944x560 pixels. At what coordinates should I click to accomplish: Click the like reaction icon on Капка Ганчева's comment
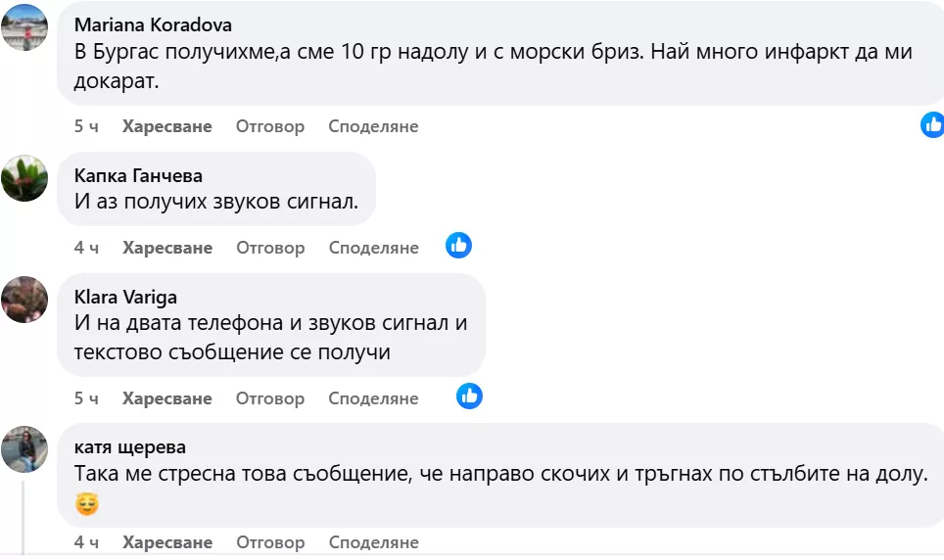coord(458,246)
